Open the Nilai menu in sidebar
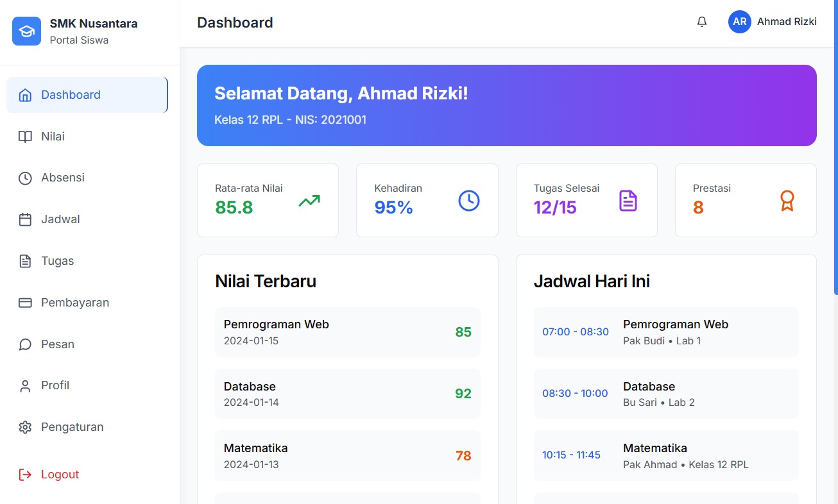The width and height of the screenshot is (838, 504). click(x=53, y=137)
